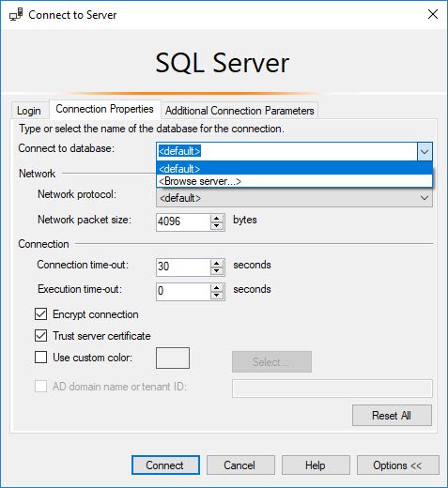Click the Cancel button

240,465
